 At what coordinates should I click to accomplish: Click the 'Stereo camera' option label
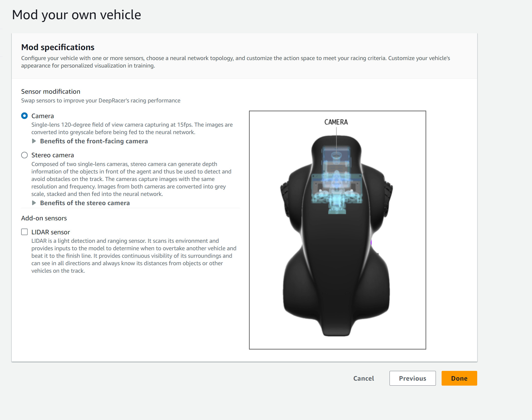coord(53,155)
